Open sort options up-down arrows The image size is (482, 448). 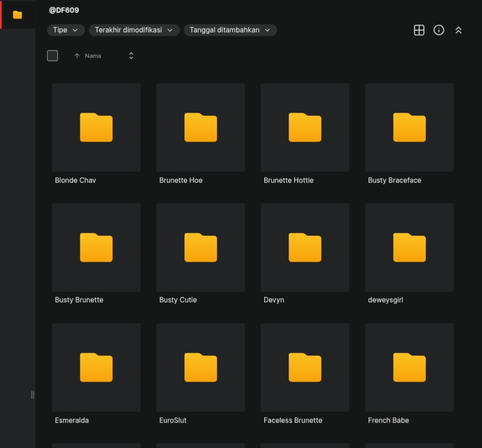[131, 56]
